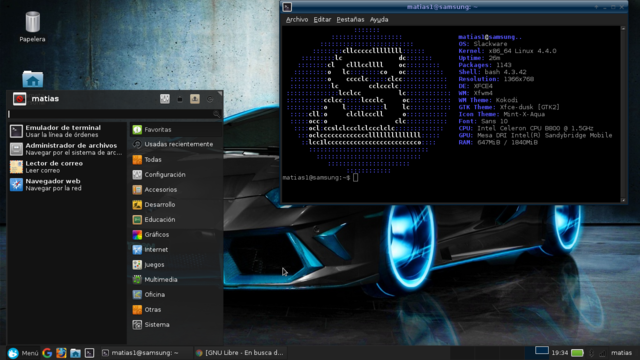Launch Navegador web from favorites
Image resolution: width=640 pixels, height=360 pixels.
point(67,184)
